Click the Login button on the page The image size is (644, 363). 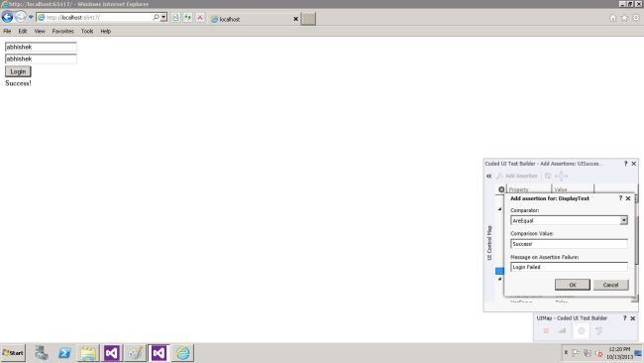(18, 71)
